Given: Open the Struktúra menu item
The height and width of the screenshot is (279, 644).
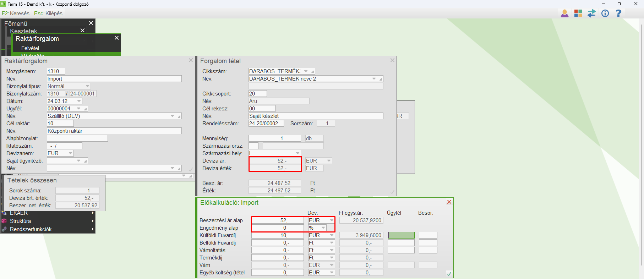Looking at the screenshot, I should point(20,221).
